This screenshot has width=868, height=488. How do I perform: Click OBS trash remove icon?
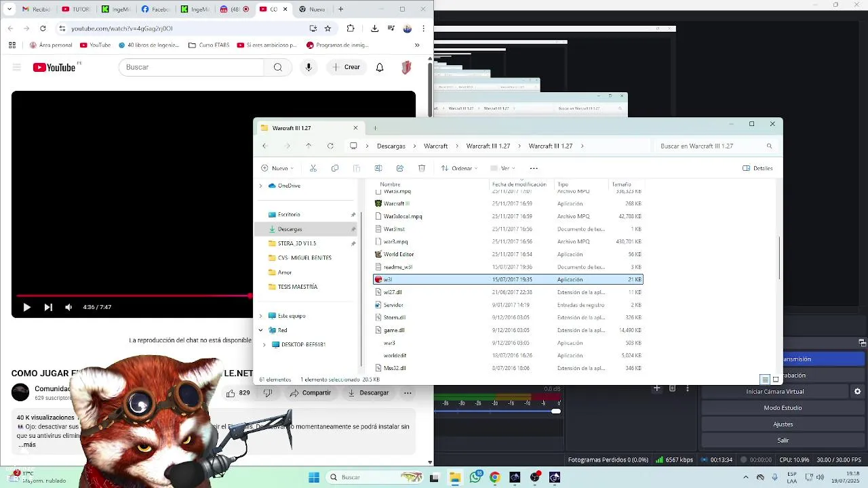coord(672,388)
